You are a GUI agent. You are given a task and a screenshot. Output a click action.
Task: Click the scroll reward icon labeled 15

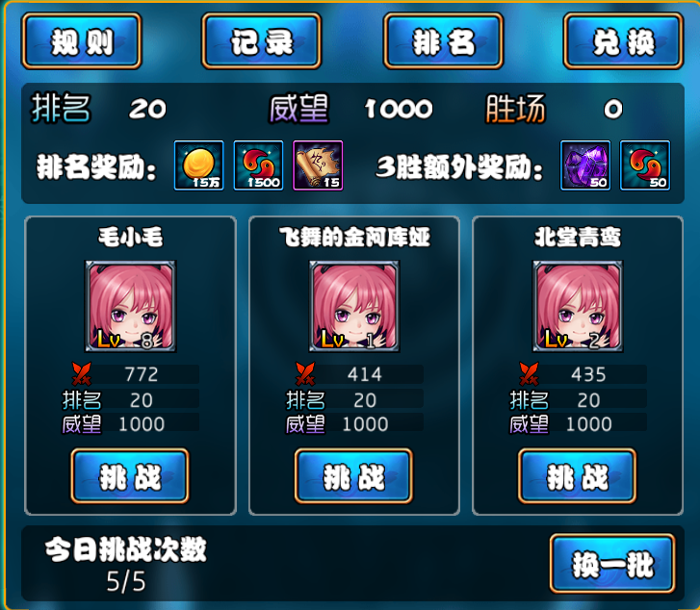tap(318, 165)
